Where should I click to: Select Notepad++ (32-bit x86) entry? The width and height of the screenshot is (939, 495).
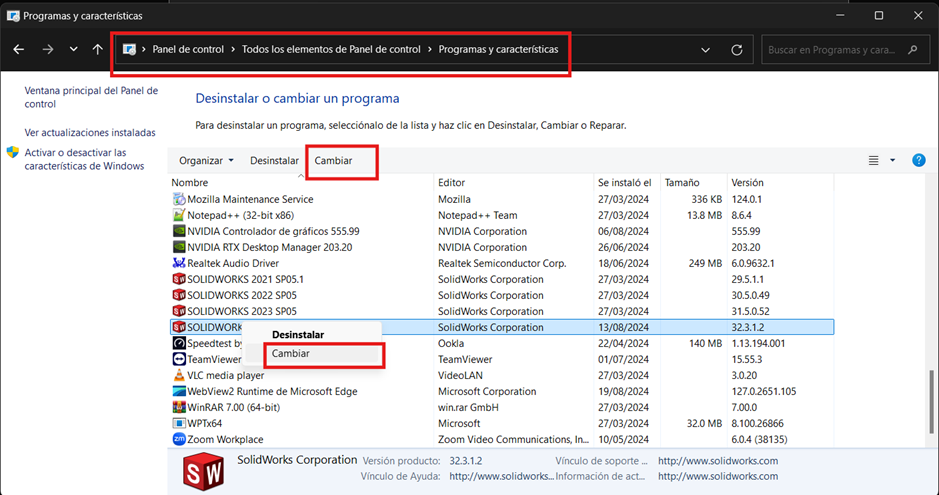coord(241,215)
